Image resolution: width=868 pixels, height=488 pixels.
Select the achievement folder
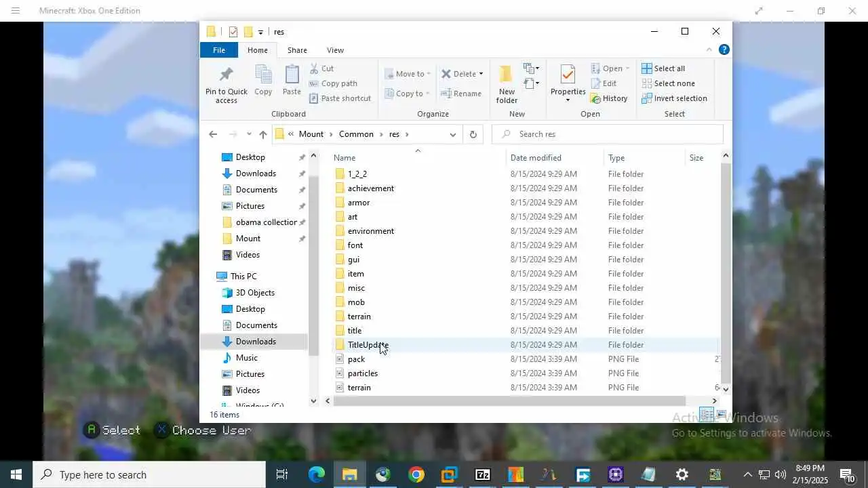(371, 188)
